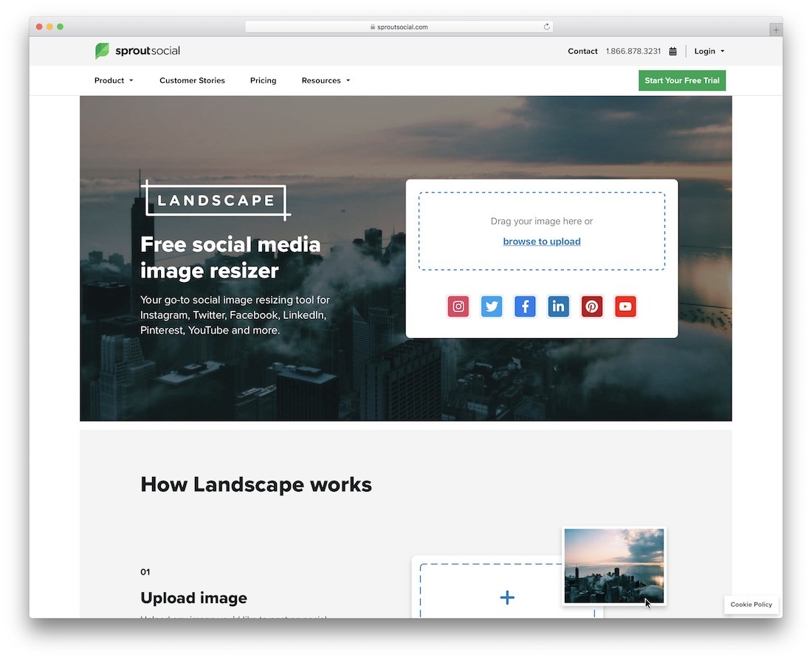The height and width of the screenshot is (660, 812).
Task: Go to Customer Stories page
Action: tap(192, 80)
